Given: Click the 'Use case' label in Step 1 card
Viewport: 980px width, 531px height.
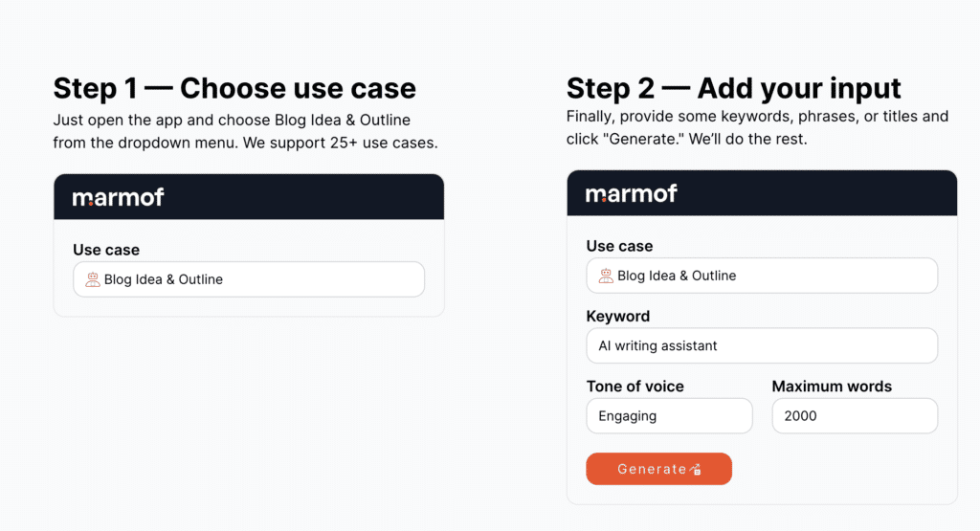Looking at the screenshot, I should 106,250.
